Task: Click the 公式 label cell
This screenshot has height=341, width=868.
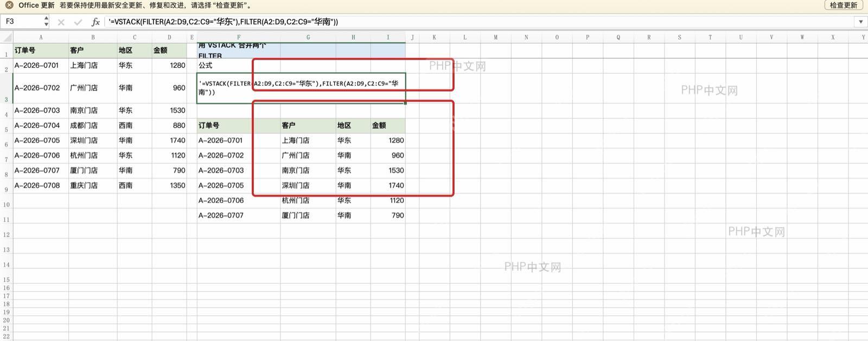Action: [239, 66]
